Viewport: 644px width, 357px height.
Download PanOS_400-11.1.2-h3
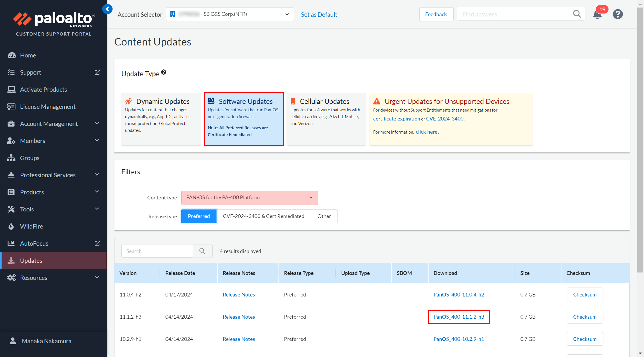[459, 317]
